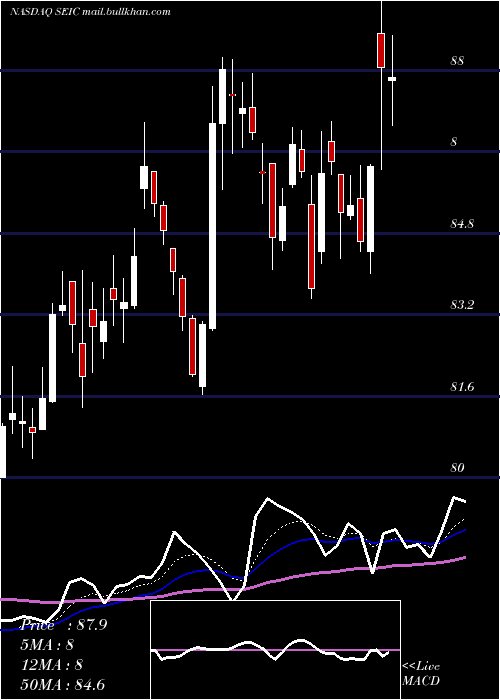Click the 50MA : 84.6 label
The image size is (500, 700).
63,685
